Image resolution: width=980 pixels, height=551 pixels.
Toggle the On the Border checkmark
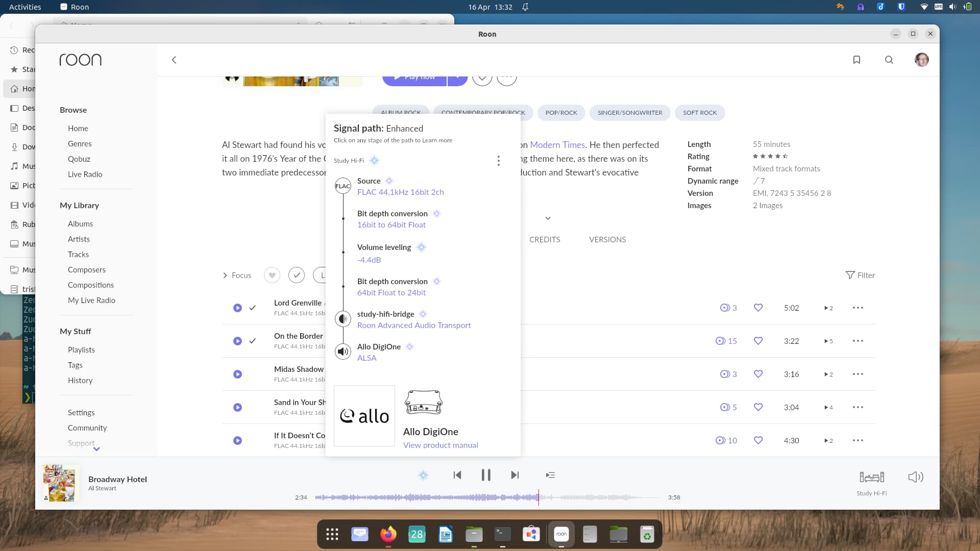pyautogui.click(x=252, y=341)
